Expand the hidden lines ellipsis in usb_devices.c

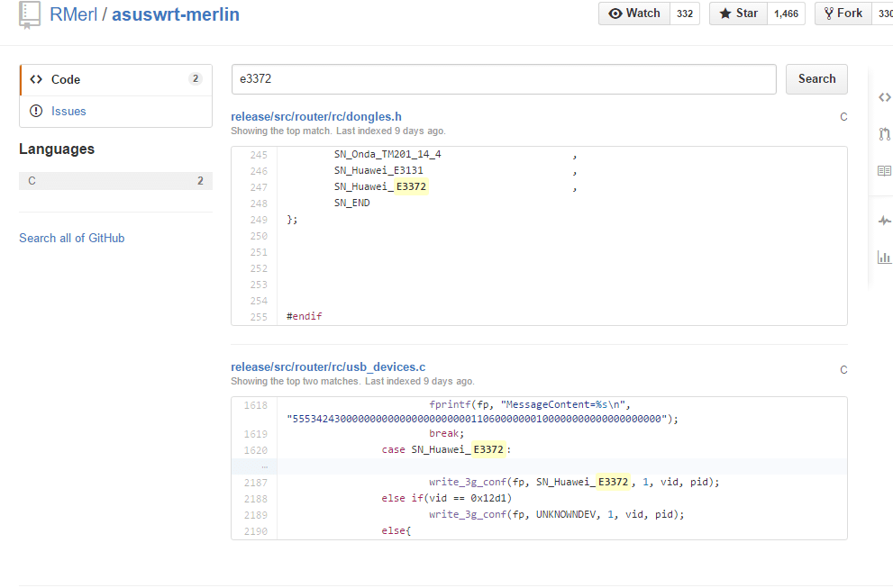(264, 466)
